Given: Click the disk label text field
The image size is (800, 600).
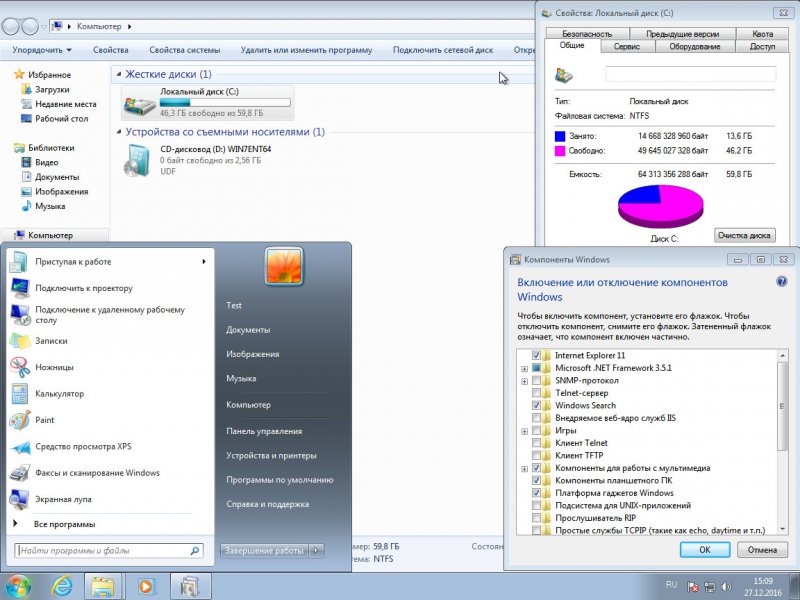Looking at the screenshot, I should pos(690,74).
